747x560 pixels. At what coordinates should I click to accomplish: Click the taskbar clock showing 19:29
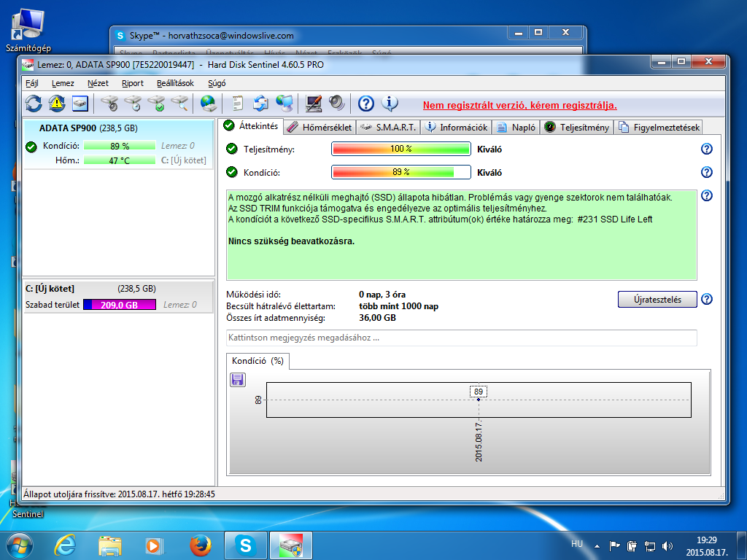[706, 546]
